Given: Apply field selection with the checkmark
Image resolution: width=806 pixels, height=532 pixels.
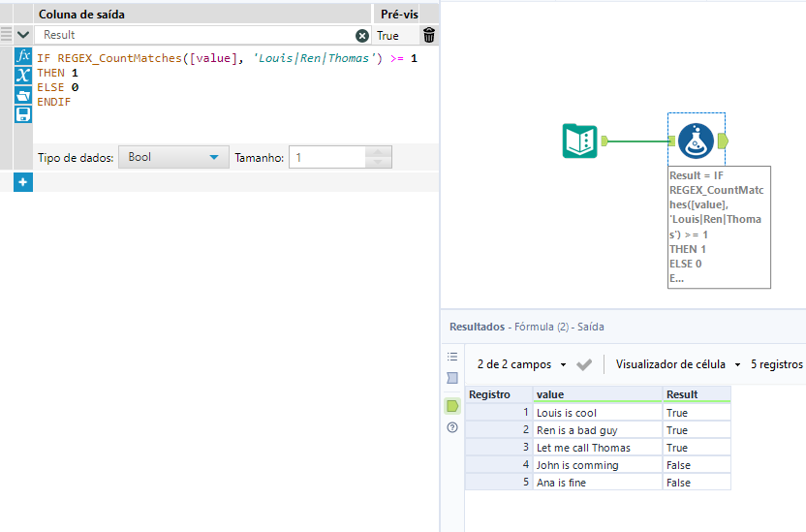Looking at the screenshot, I should pyautogui.click(x=584, y=365).
